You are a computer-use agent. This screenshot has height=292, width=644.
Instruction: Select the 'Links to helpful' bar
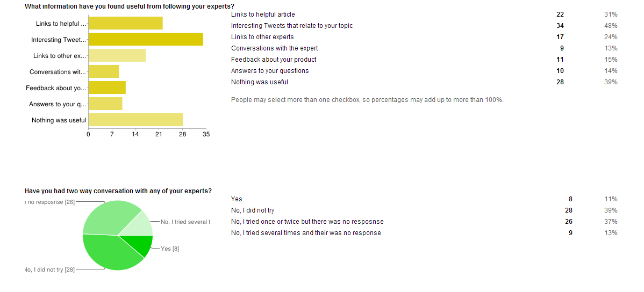[x=126, y=24]
